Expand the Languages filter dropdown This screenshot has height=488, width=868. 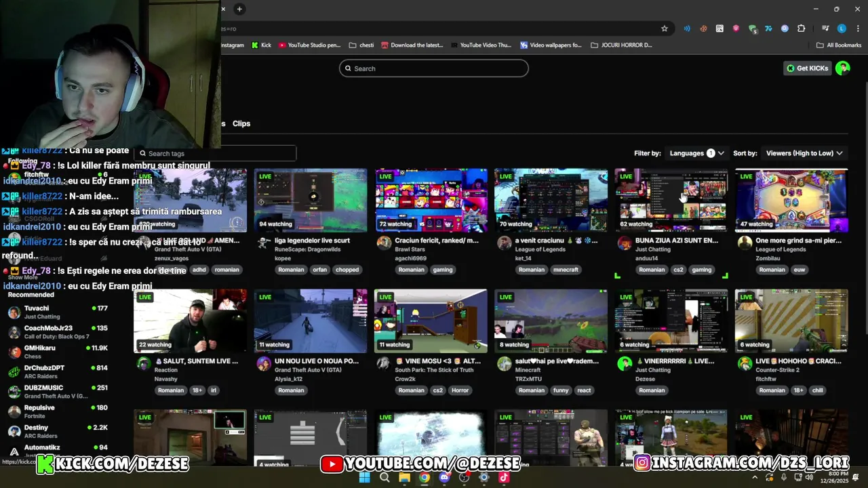pyautogui.click(x=697, y=153)
